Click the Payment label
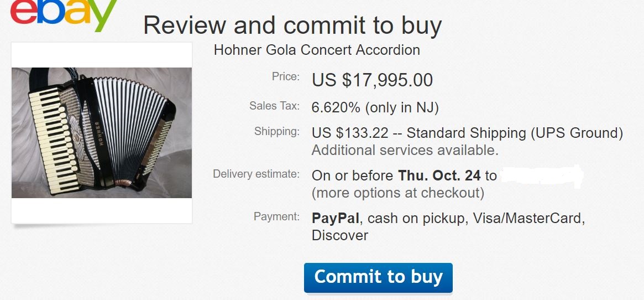 click(277, 216)
